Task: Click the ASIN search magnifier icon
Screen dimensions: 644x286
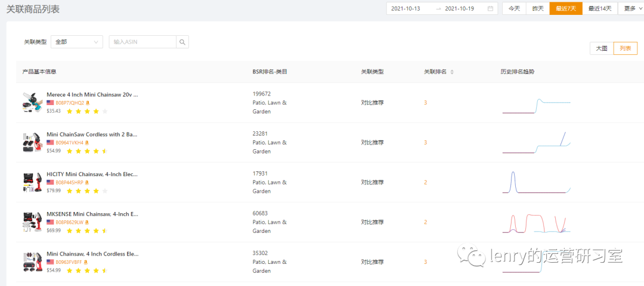Action: (182, 42)
